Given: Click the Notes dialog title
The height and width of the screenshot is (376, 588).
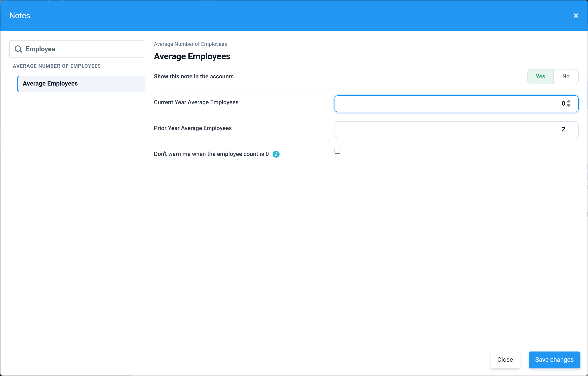Looking at the screenshot, I should click(20, 16).
